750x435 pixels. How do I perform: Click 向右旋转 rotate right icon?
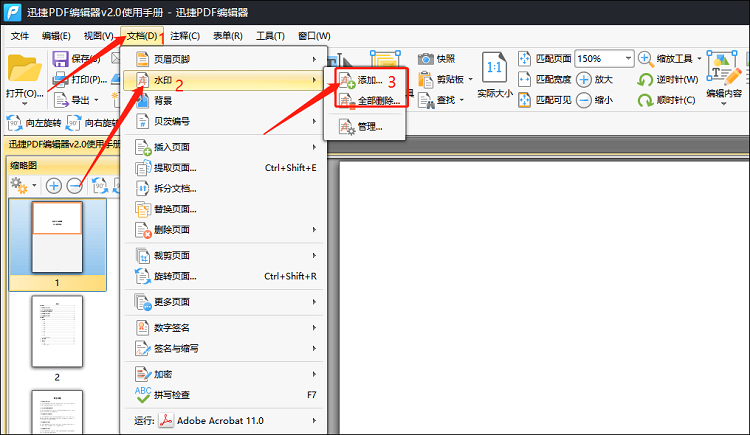pos(73,123)
